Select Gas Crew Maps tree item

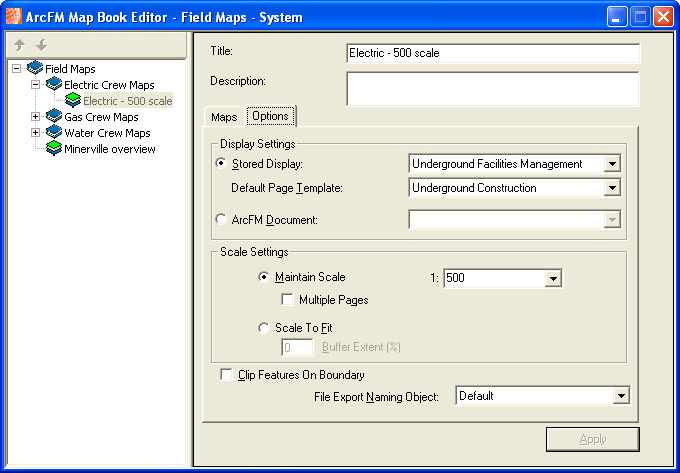[101, 117]
